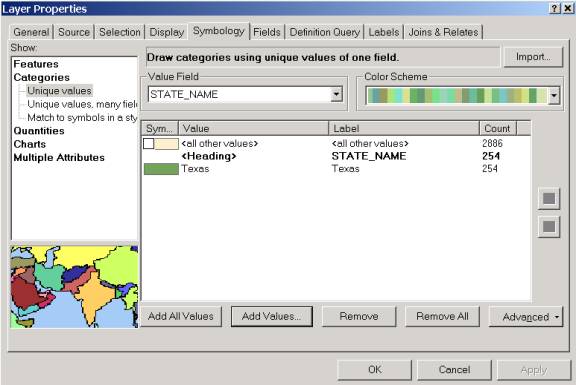
Task: Select the Symbology tab
Action: point(219,31)
